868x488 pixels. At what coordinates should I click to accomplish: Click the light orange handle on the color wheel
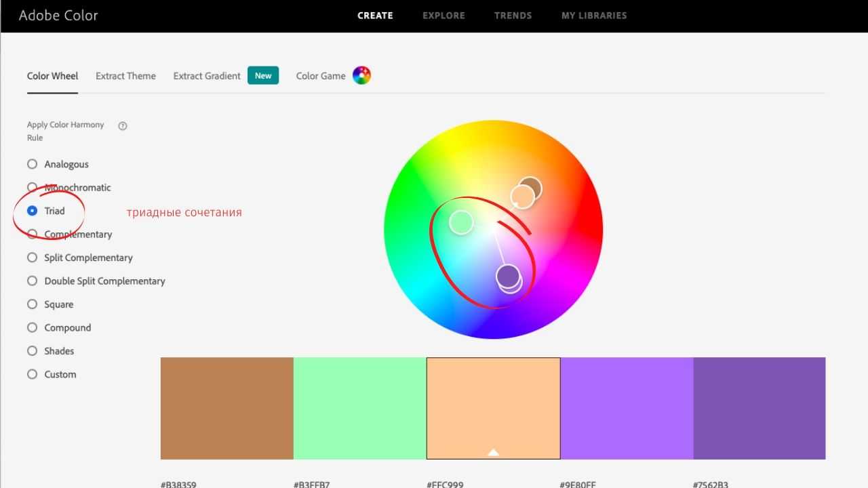coord(522,197)
